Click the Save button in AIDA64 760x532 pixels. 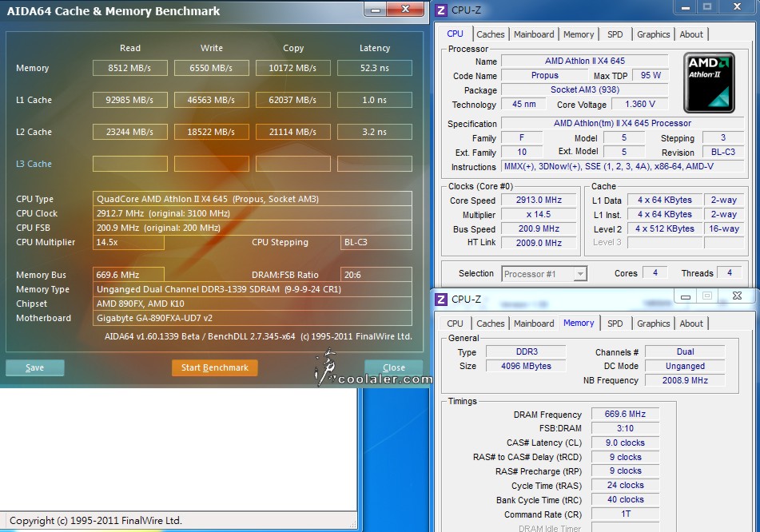click(34, 367)
